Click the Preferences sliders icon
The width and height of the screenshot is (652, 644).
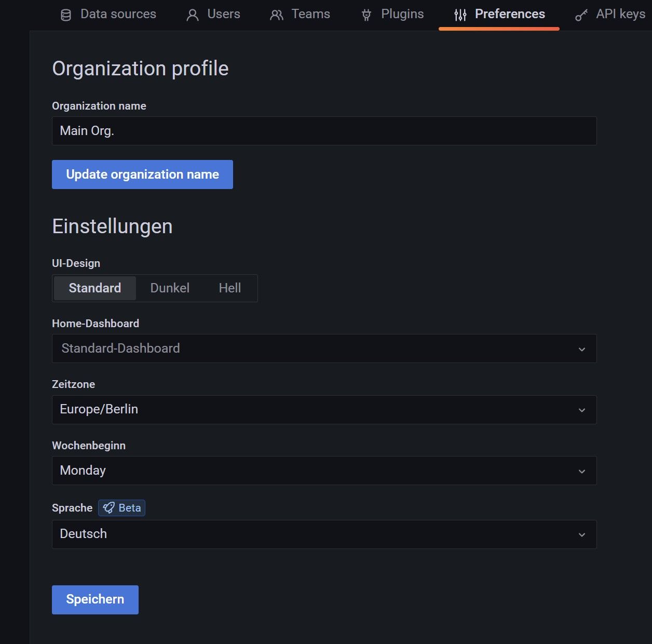[x=460, y=15]
